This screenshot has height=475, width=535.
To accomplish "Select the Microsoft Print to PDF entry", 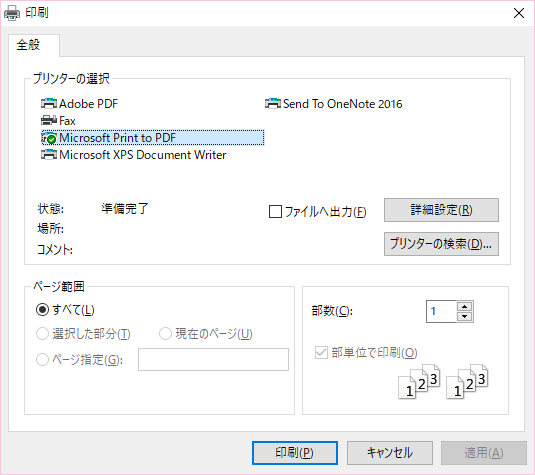I will pos(153,138).
